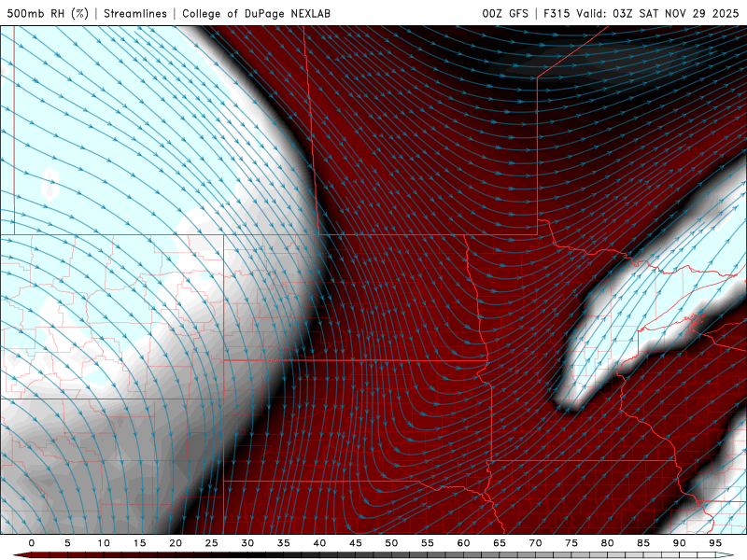Viewport: 747px width, 560px height.
Task: Click the "5" color scale label
Action: (x=67, y=543)
